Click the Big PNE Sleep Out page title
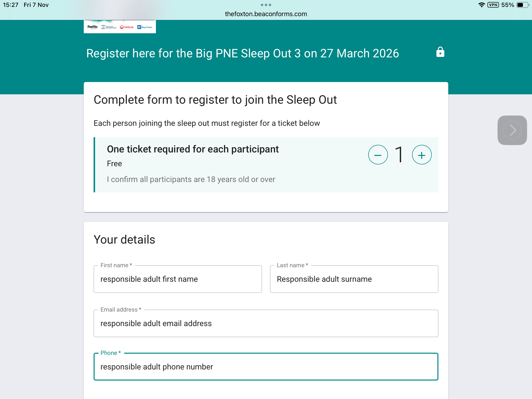The height and width of the screenshot is (399, 532). [242, 53]
